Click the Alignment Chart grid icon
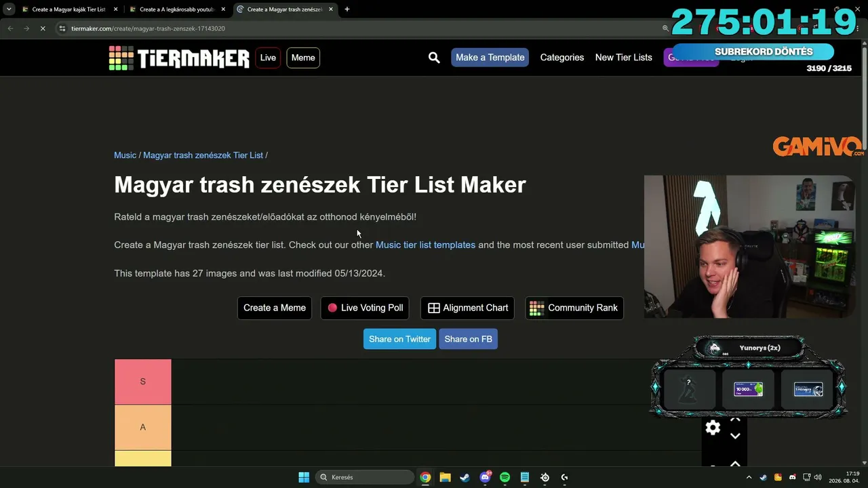The height and width of the screenshot is (488, 868). pos(434,308)
